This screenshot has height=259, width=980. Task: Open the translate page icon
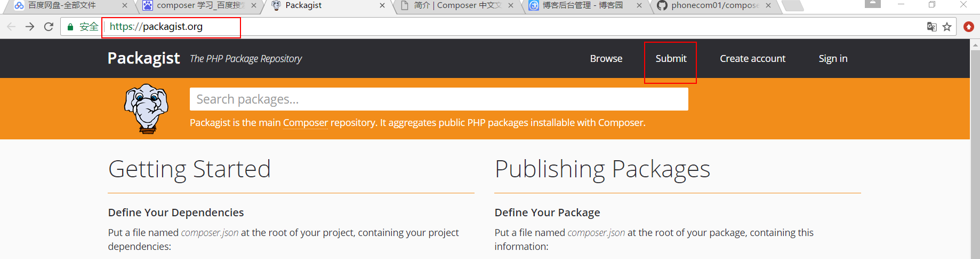(931, 27)
